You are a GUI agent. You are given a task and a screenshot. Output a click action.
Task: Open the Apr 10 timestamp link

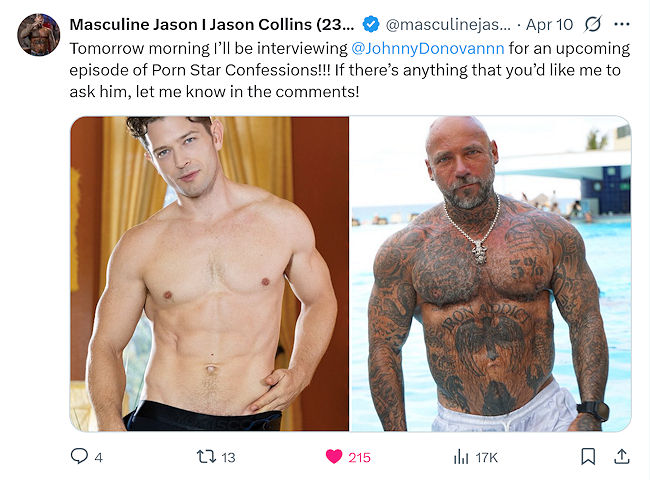point(549,25)
